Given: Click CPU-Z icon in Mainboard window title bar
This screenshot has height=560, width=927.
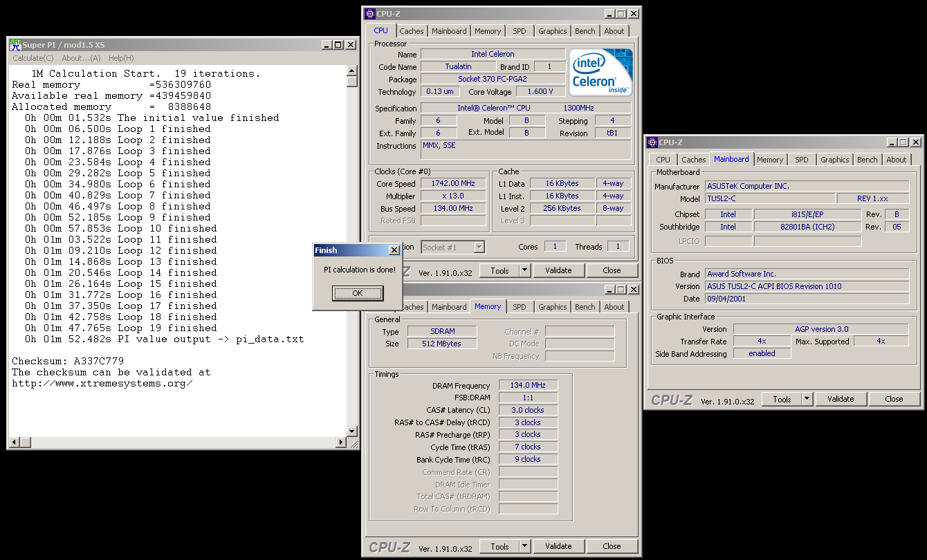Looking at the screenshot, I should 652,142.
